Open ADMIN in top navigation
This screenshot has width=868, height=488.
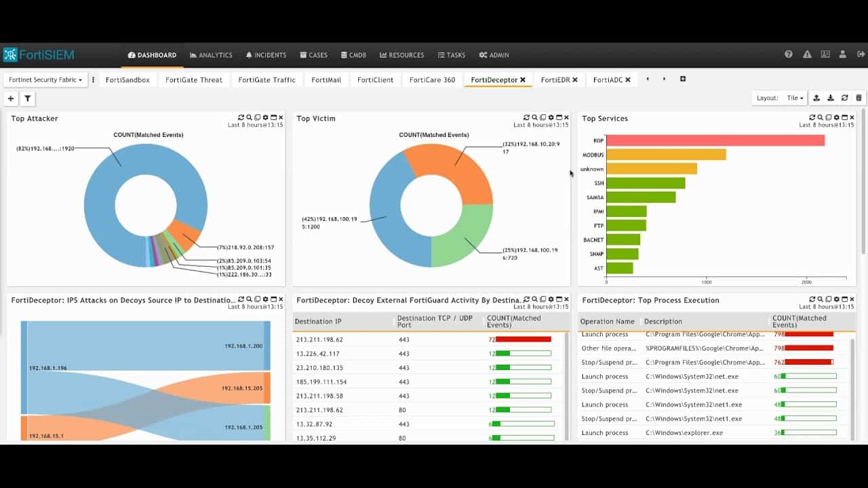[494, 55]
